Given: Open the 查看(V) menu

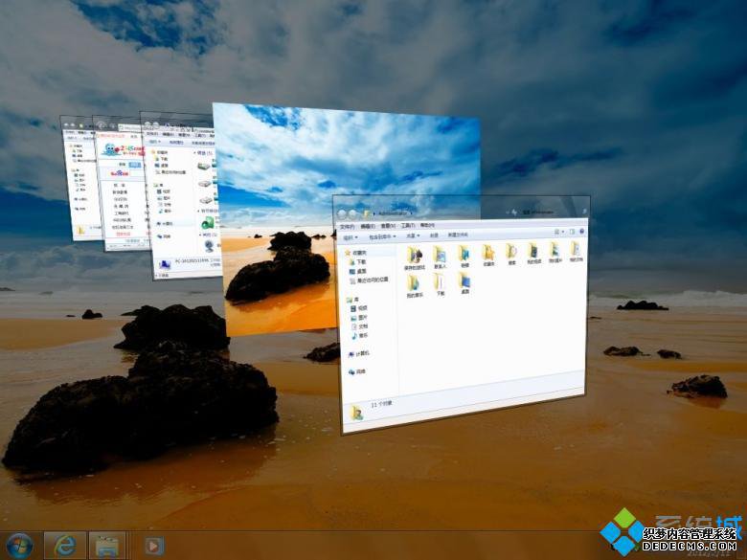Looking at the screenshot, I should pos(388,226).
